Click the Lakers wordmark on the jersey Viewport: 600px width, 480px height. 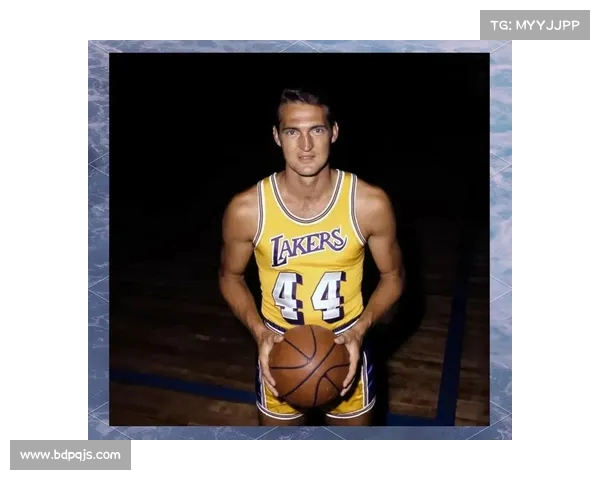[308, 245]
